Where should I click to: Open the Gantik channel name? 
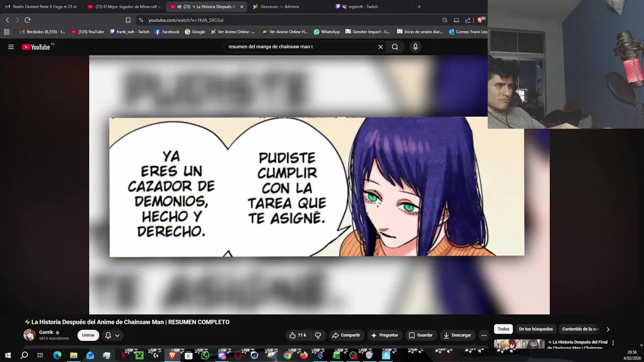[46, 332]
